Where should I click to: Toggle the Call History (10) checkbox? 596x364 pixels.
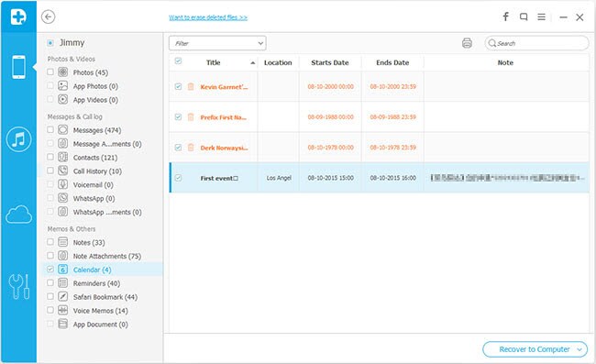[50, 171]
